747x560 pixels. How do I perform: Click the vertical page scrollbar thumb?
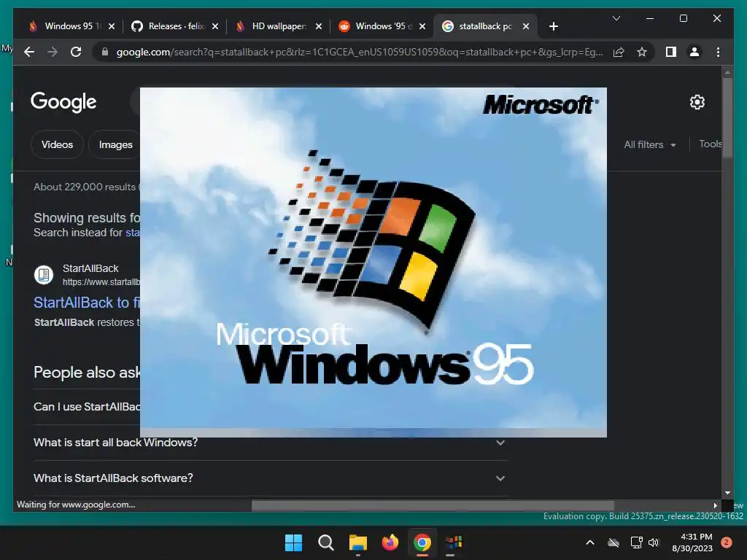pyautogui.click(x=727, y=117)
